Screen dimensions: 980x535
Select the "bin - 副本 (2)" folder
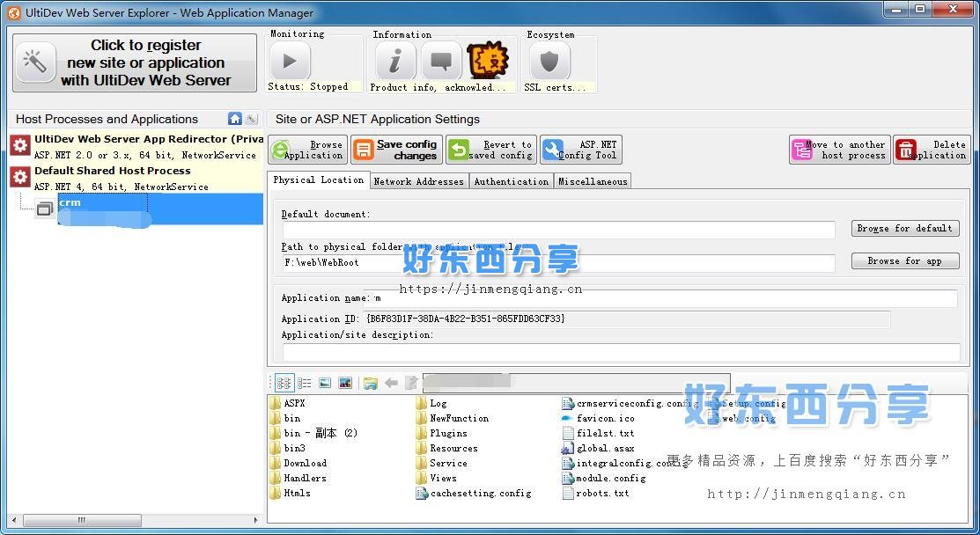click(x=313, y=433)
